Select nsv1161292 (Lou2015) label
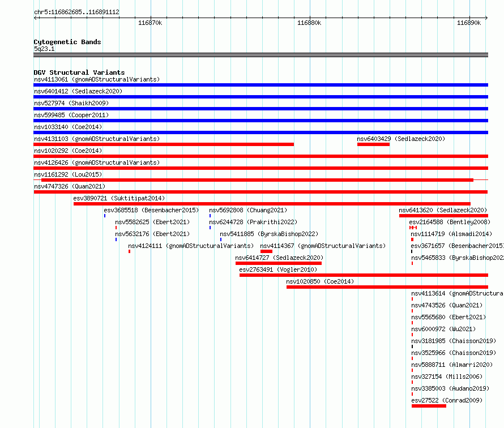Screen dimensions: 504x428 point(68,174)
